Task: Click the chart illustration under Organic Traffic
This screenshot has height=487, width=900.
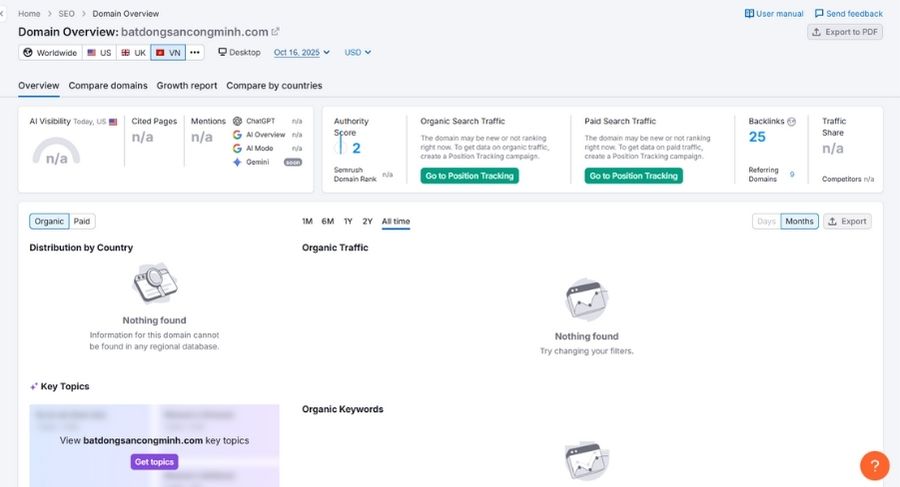Action: pyautogui.click(x=587, y=299)
